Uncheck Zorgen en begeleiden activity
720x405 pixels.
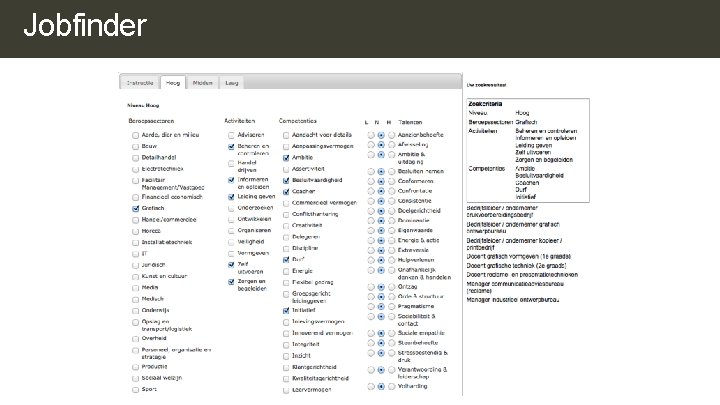(x=231, y=282)
